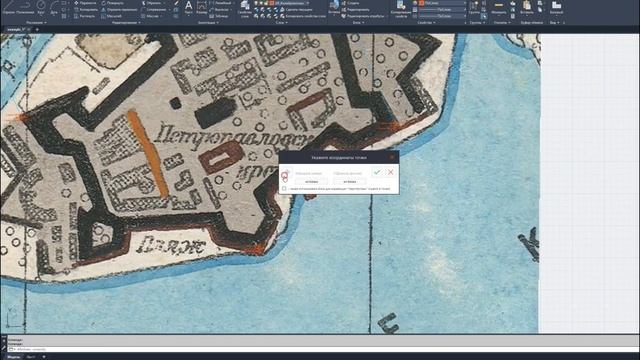The width and height of the screenshot is (640, 360).
Task: Click the Массив (Array) tool
Action: (x=151, y=16)
